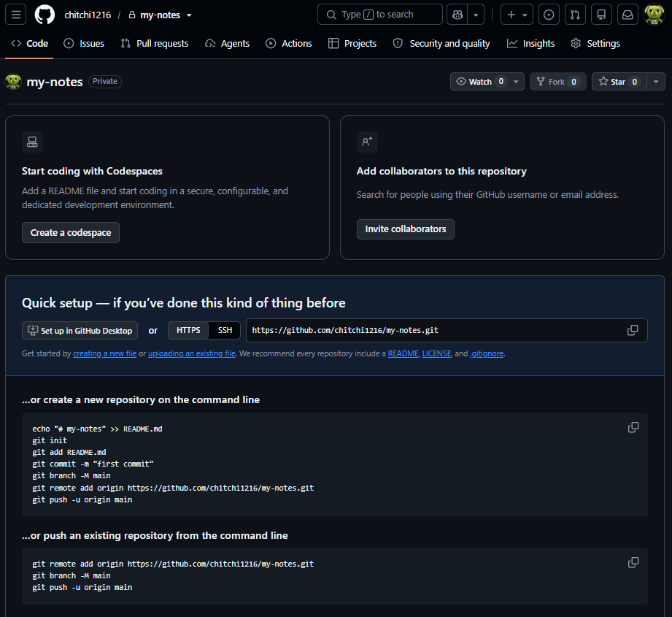Select the SSH clone option
672x617 pixels.
pyautogui.click(x=225, y=330)
